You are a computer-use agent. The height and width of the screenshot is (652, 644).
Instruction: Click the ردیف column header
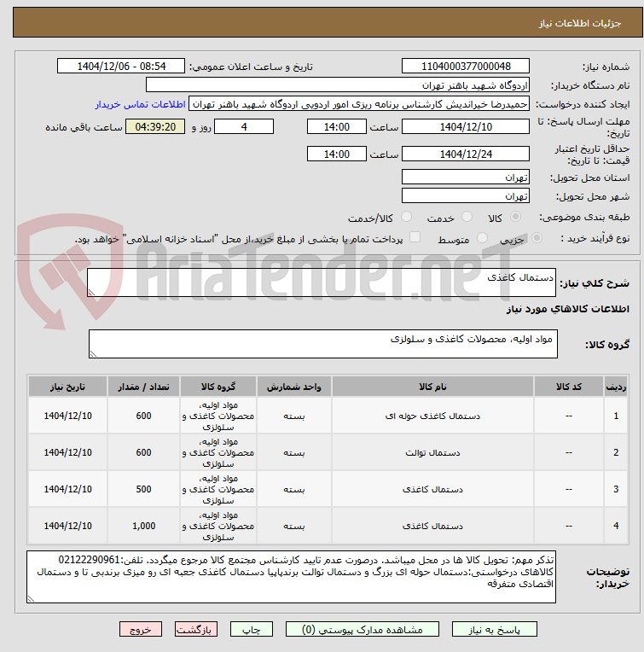[x=616, y=387]
